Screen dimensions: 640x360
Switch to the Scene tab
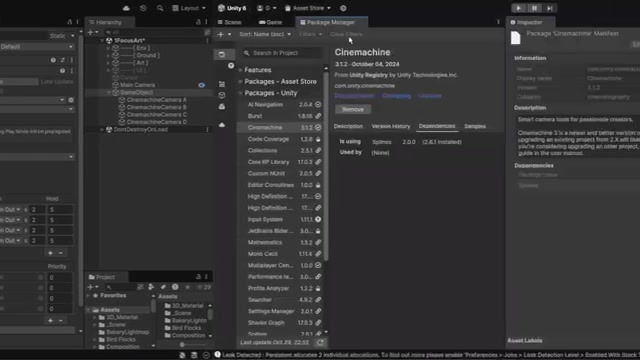[229, 22]
